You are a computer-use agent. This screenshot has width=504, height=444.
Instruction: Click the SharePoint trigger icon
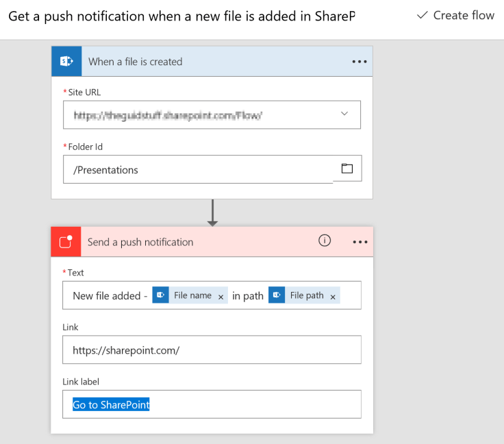tap(66, 61)
